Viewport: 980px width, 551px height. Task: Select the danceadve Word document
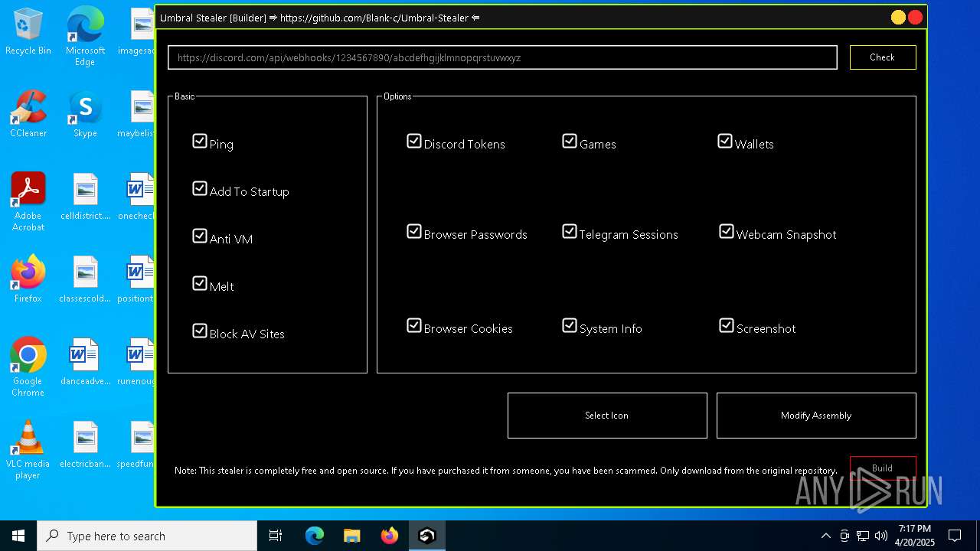click(x=85, y=362)
